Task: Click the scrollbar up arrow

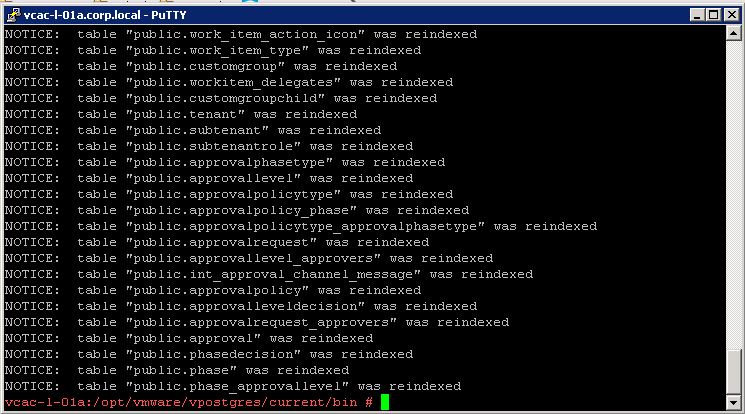Action: pos(734,34)
